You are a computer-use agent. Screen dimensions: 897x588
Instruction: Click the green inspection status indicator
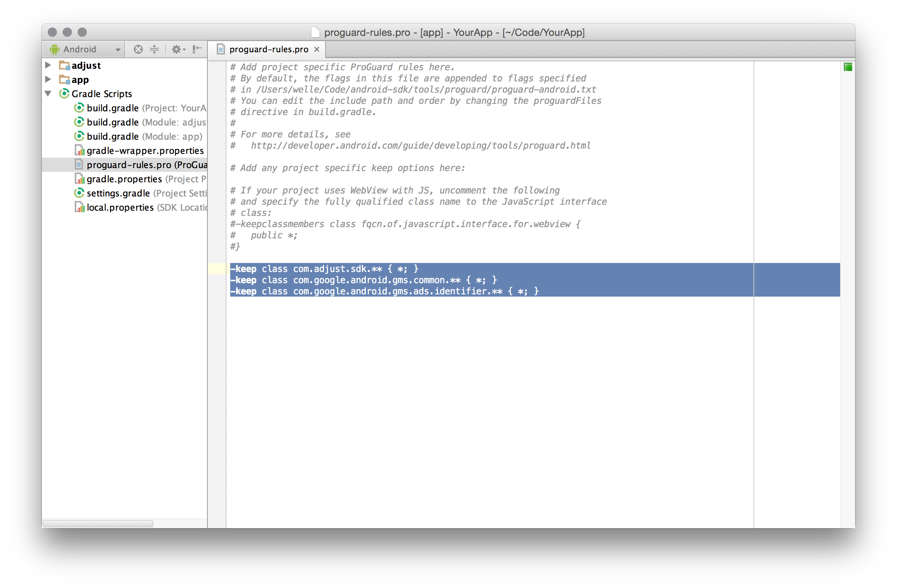(848, 67)
